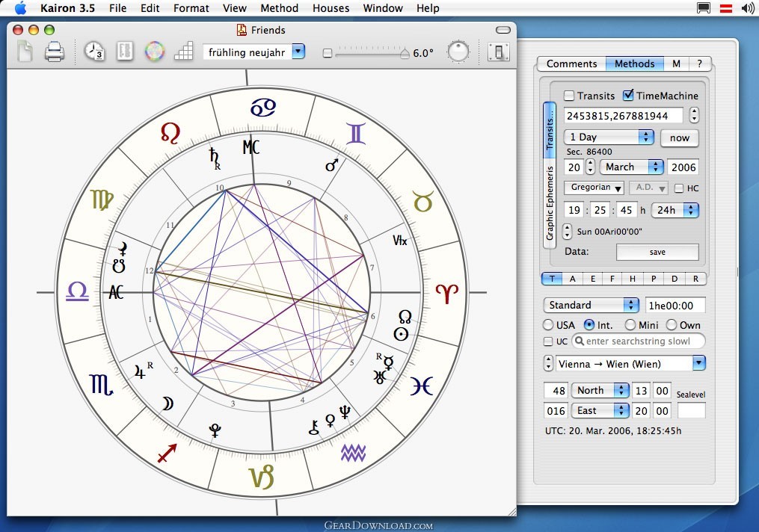This screenshot has width=759, height=532.
Task: Click the new document icon in toolbar
Action: (x=25, y=52)
